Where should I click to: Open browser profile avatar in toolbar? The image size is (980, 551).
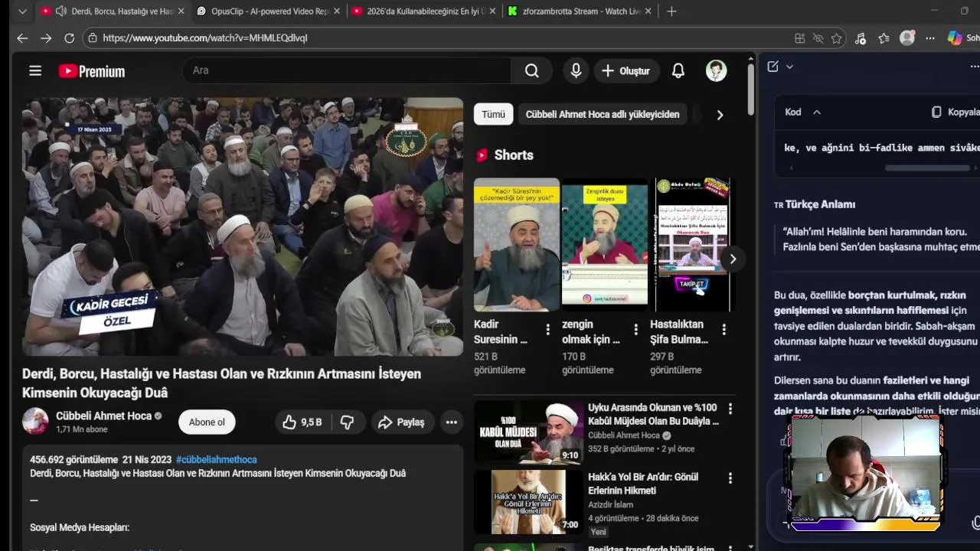click(x=907, y=38)
